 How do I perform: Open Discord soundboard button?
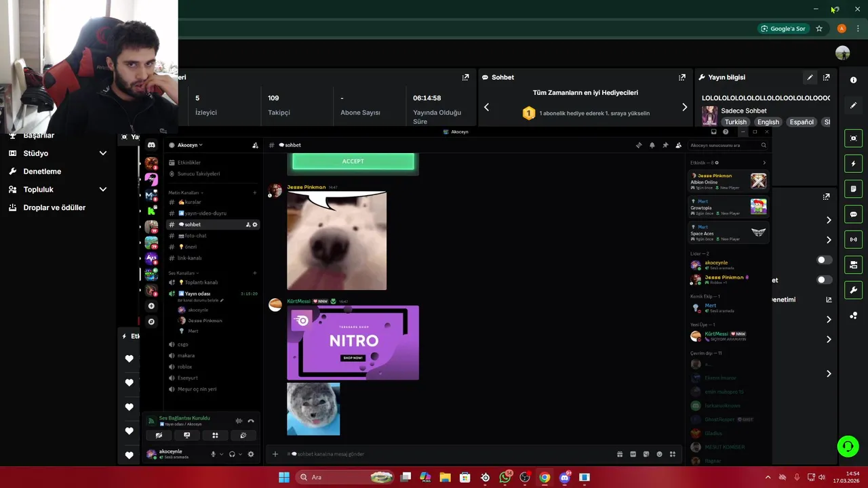pyautogui.click(x=243, y=435)
